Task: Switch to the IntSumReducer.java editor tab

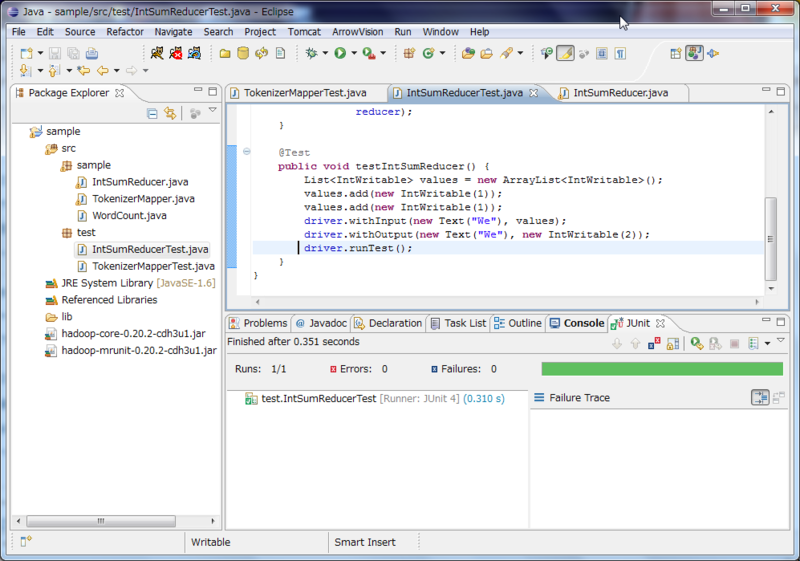Action: (621, 93)
